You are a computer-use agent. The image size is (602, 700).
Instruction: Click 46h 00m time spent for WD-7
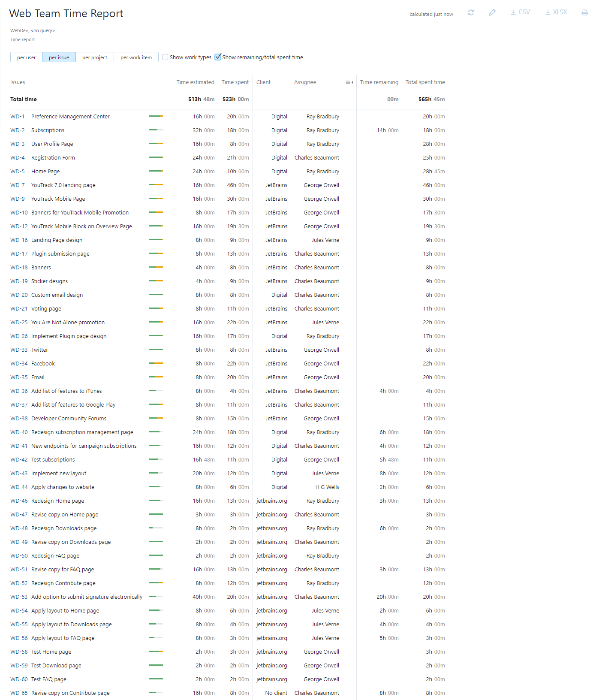[238, 185]
